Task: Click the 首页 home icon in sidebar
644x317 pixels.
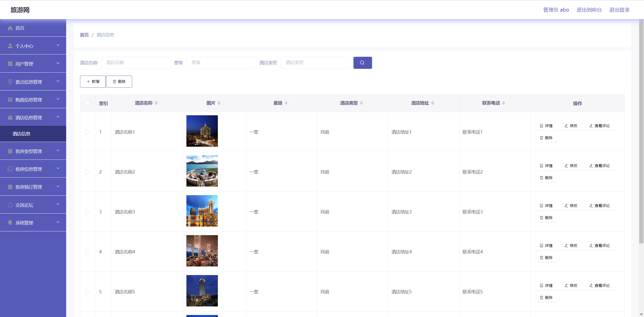Action: click(x=10, y=28)
